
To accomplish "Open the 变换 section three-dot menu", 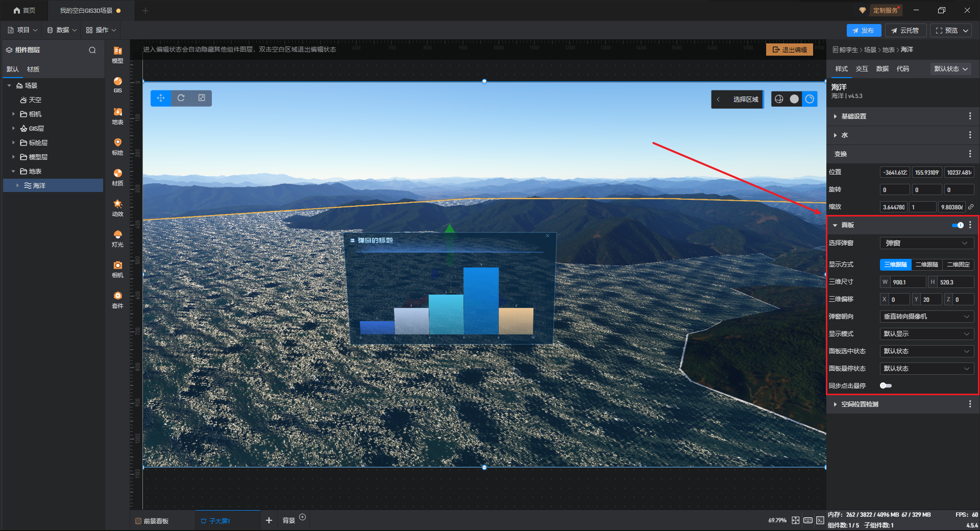I will point(970,154).
